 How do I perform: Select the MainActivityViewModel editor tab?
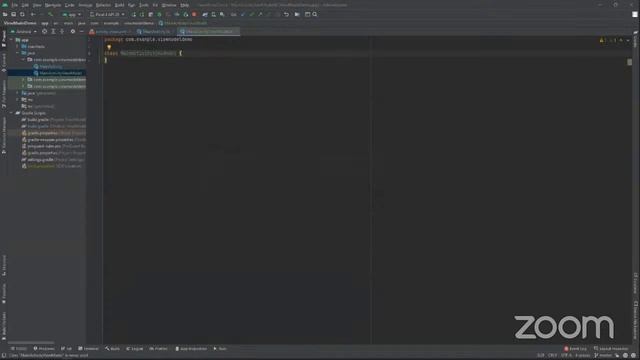click(x=209, y=31)
